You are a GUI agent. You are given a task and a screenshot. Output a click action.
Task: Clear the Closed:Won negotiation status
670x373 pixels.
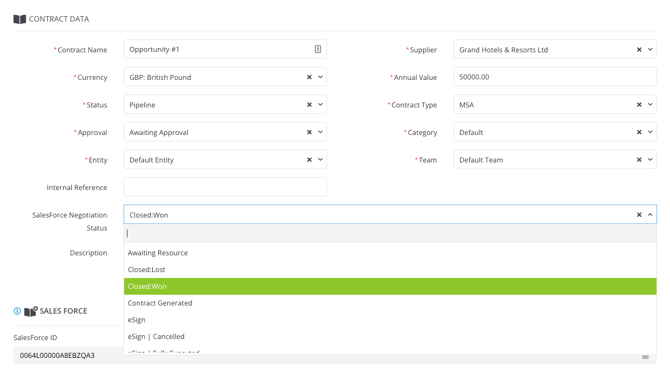pos(639,215)
